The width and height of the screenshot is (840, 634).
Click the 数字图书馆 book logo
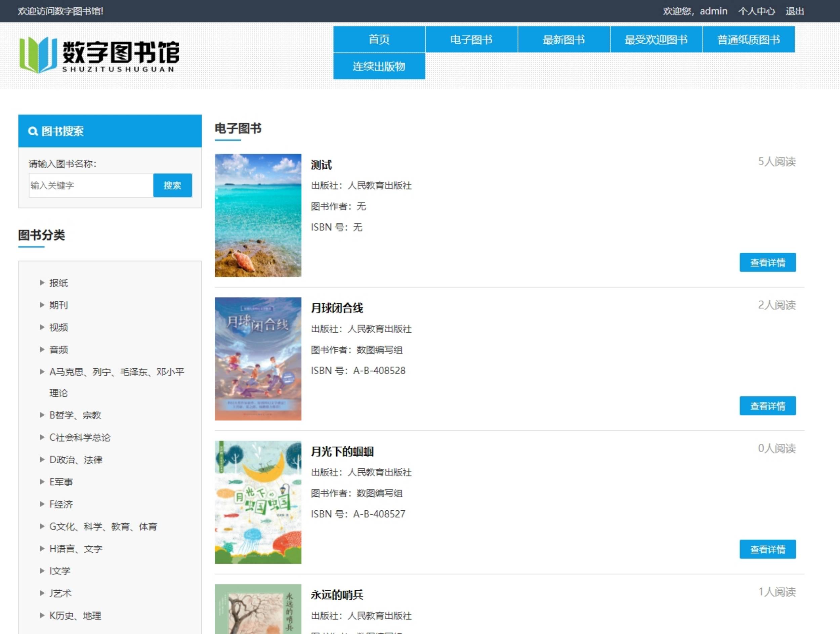point(38,54)
